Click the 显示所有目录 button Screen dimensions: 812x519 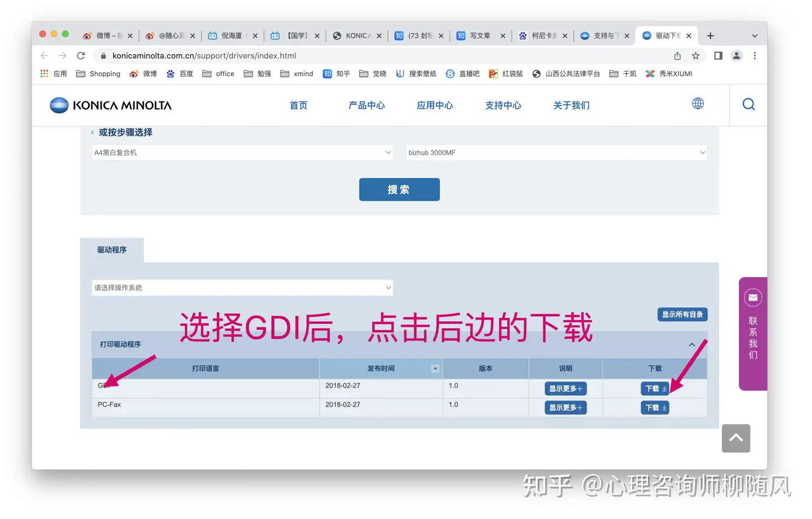(x=682, y=314)
